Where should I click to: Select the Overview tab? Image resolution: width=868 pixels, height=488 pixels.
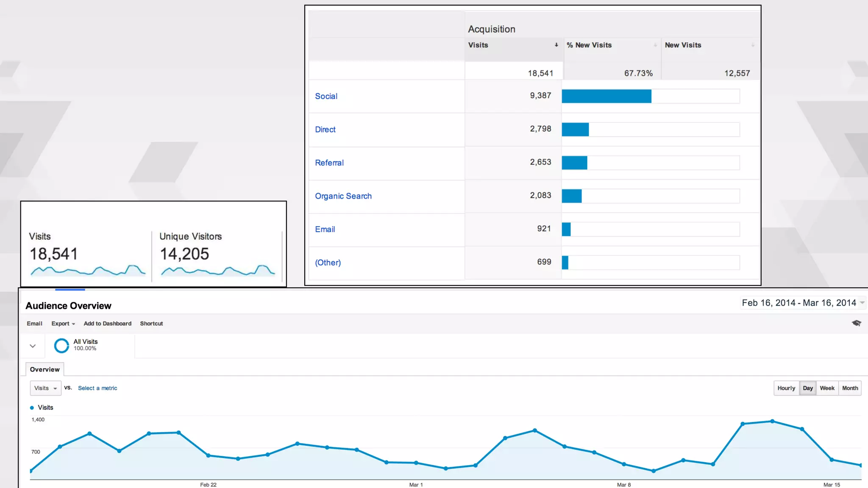(x=45, y=369)
